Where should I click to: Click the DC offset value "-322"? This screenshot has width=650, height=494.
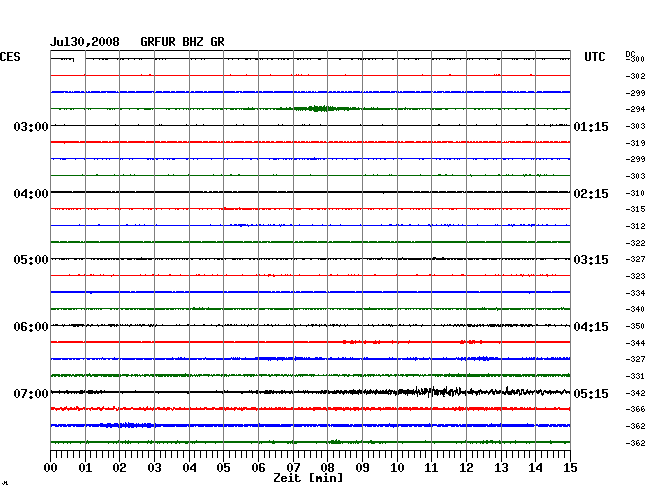635,243
